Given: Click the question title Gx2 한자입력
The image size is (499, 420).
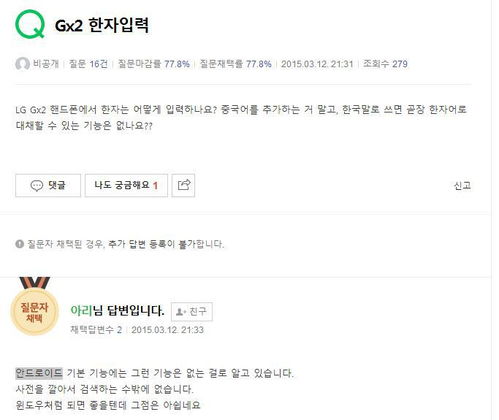Looking at the screenshot, I should point(102,25).
